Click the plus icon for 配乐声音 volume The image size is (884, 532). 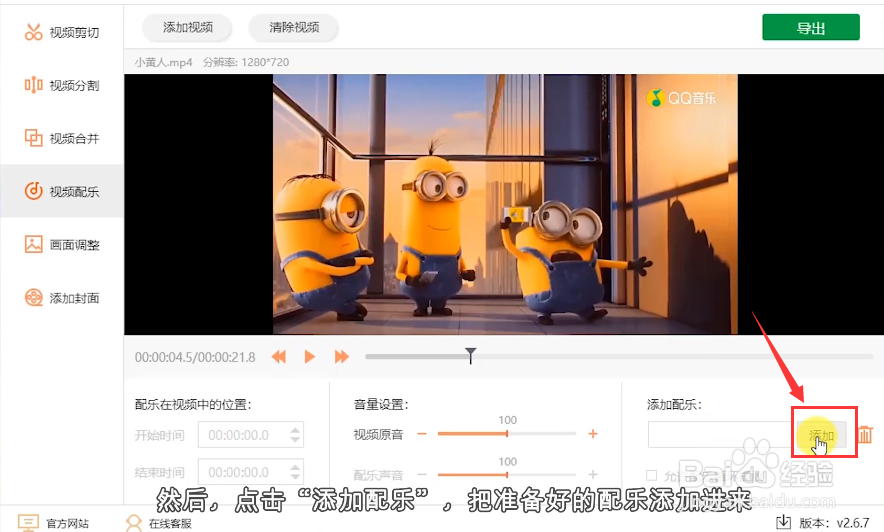(593, 475)
